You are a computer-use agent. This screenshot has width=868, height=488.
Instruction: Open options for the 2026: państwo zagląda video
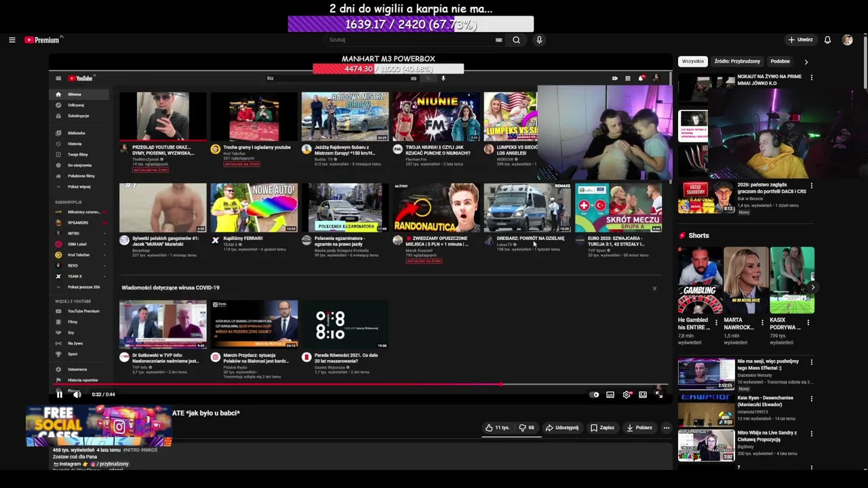[811, 186]
